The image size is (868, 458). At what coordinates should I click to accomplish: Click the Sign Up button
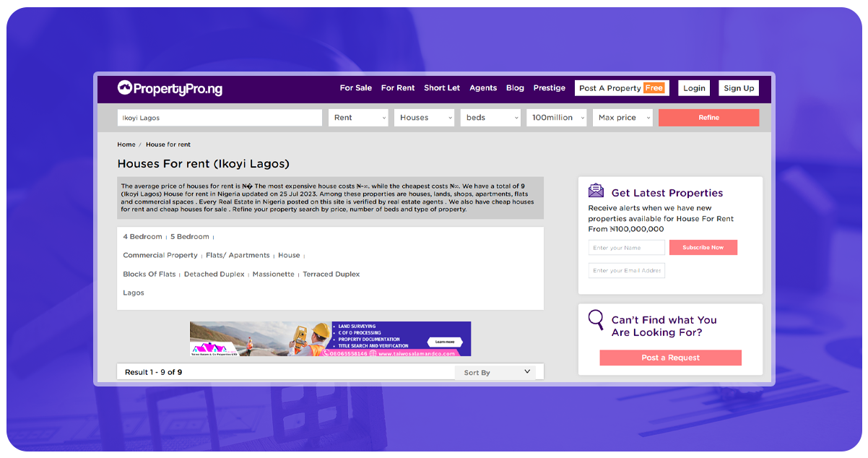point(739,88)
